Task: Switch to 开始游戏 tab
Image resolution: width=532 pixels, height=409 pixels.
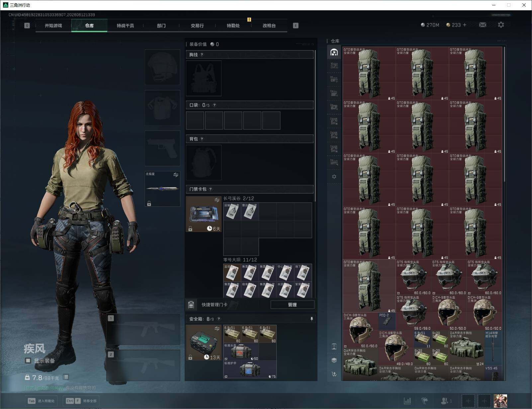Action: tap(53, 26)
